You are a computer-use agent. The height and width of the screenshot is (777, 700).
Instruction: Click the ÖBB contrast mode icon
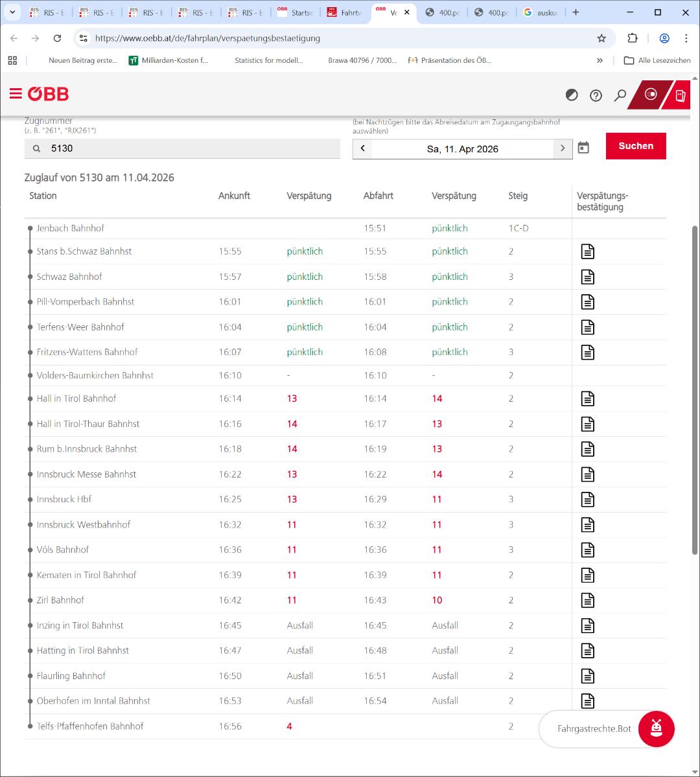point(572,95)
